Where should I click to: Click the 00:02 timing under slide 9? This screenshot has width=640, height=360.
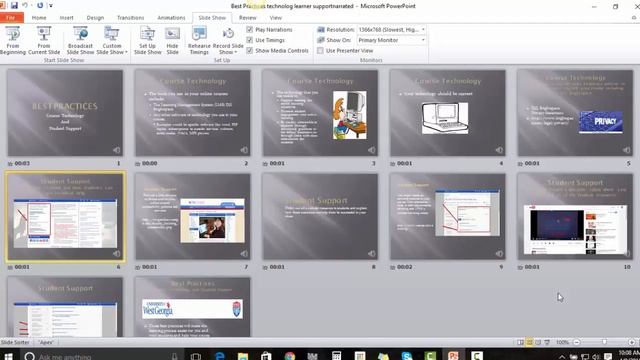404,267
